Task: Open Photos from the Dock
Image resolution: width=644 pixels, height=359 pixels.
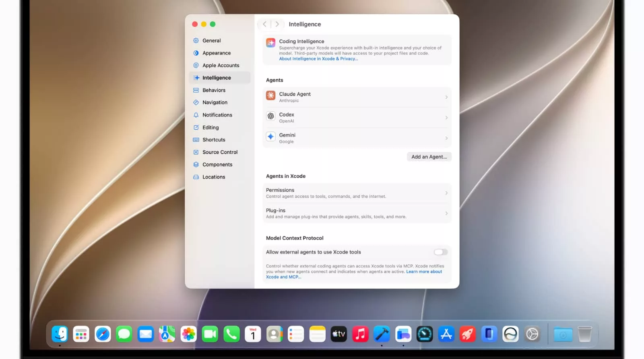Action: coord(188,334)
